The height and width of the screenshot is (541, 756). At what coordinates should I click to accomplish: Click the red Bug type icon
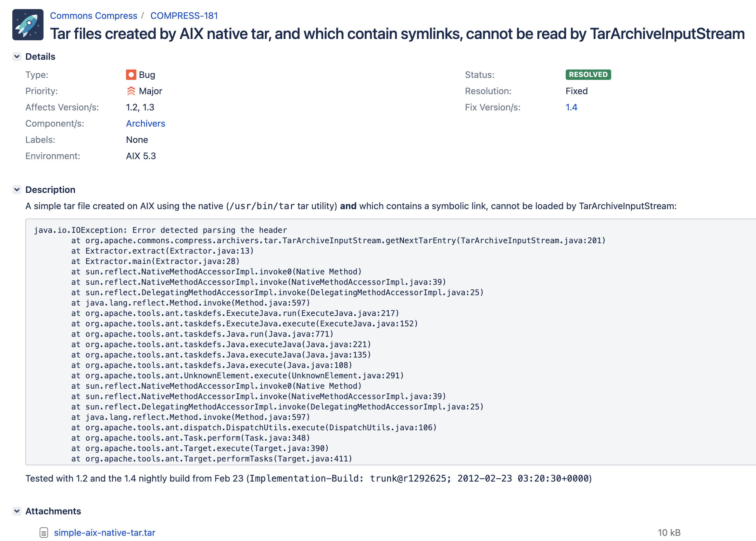pos(131,75)
